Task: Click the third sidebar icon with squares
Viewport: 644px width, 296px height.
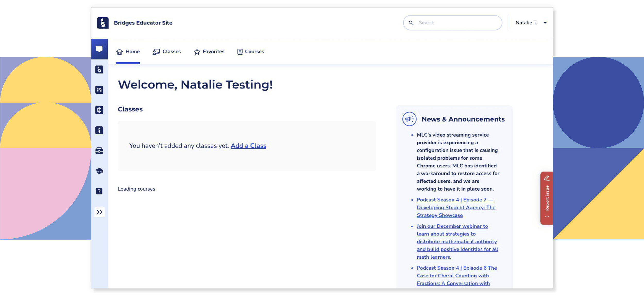Action: 99,90
